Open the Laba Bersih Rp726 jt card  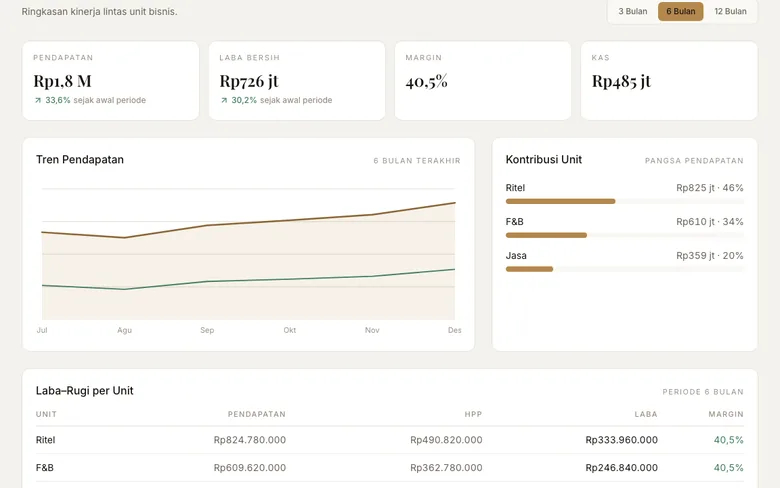coord(297,81)
